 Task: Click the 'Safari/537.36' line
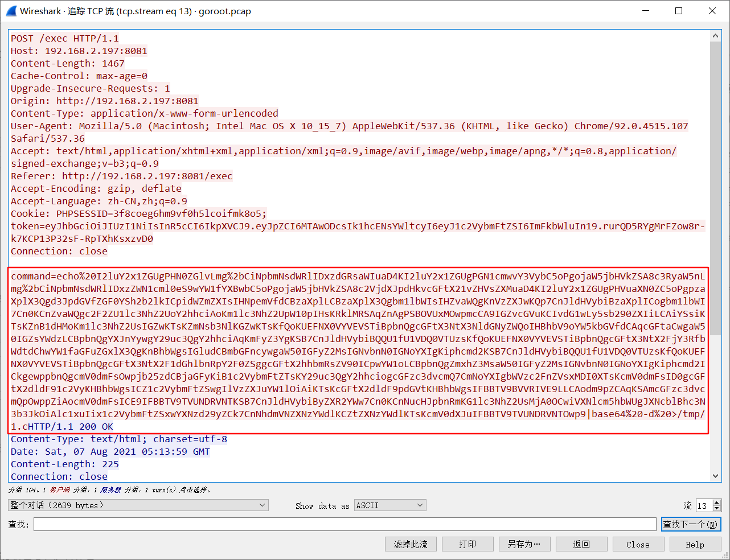(48, 138)
